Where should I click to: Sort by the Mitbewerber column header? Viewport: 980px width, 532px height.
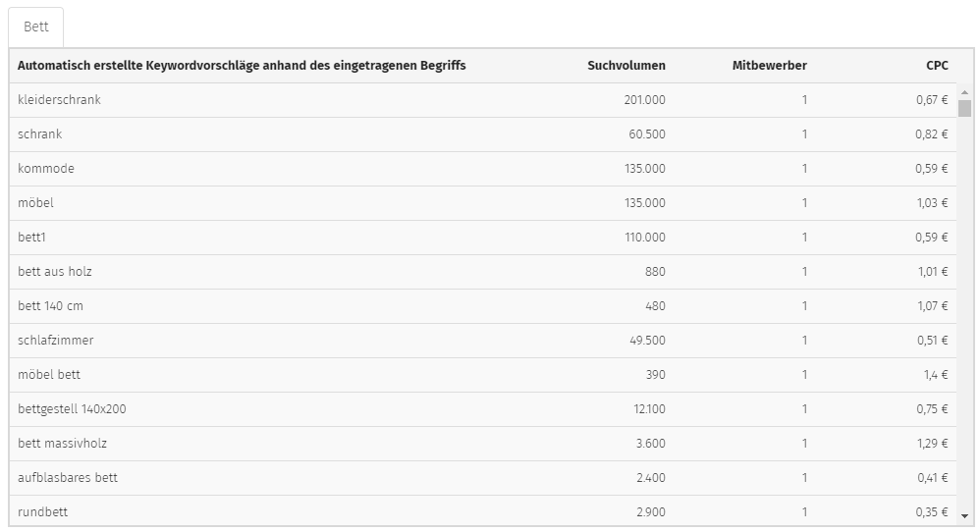(x=770, y=66)
